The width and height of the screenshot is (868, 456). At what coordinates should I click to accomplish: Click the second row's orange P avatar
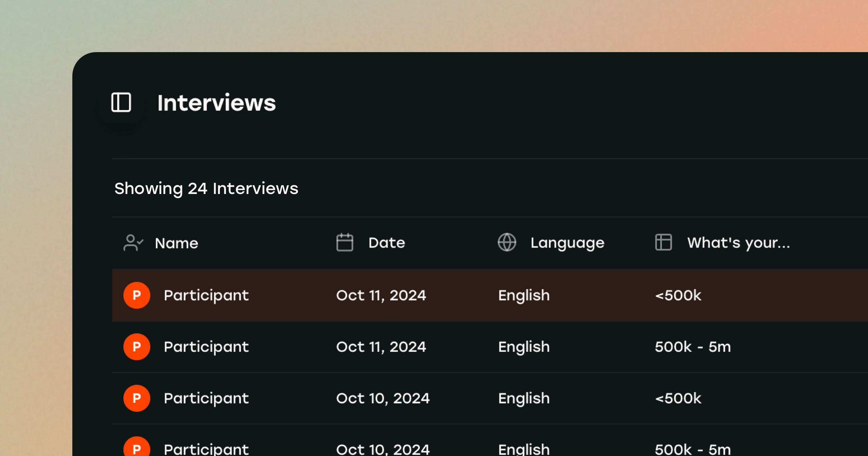(137, 347)
